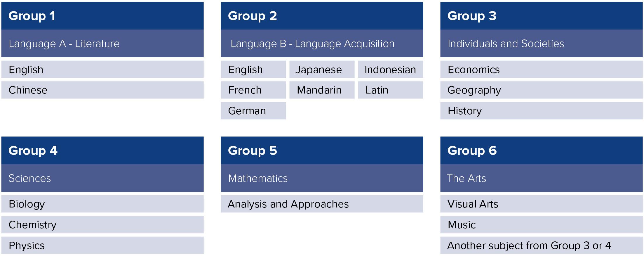Choose Indonesian language option
The width and height of the screenshot is (644, 256).
click(390, 69)
